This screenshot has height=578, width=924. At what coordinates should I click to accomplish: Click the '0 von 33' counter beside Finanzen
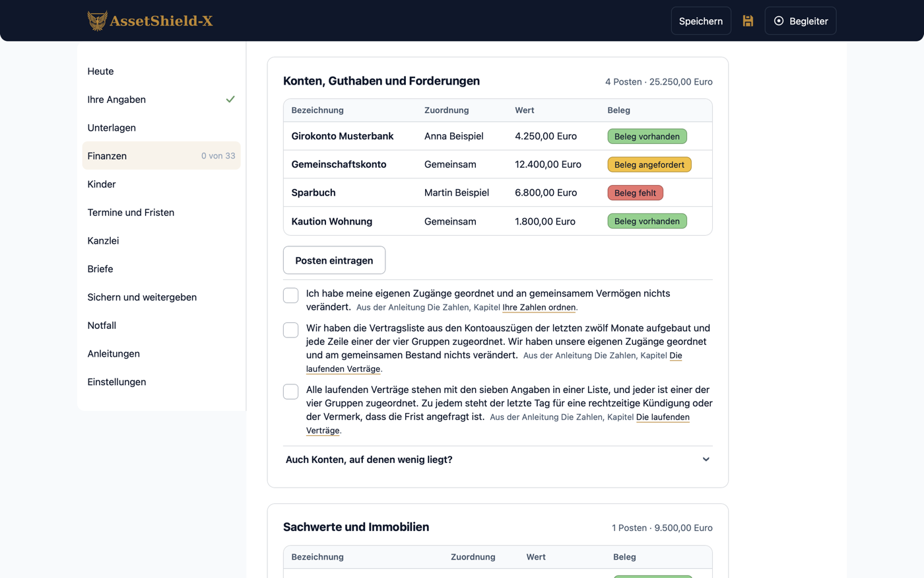pos(218,156)
